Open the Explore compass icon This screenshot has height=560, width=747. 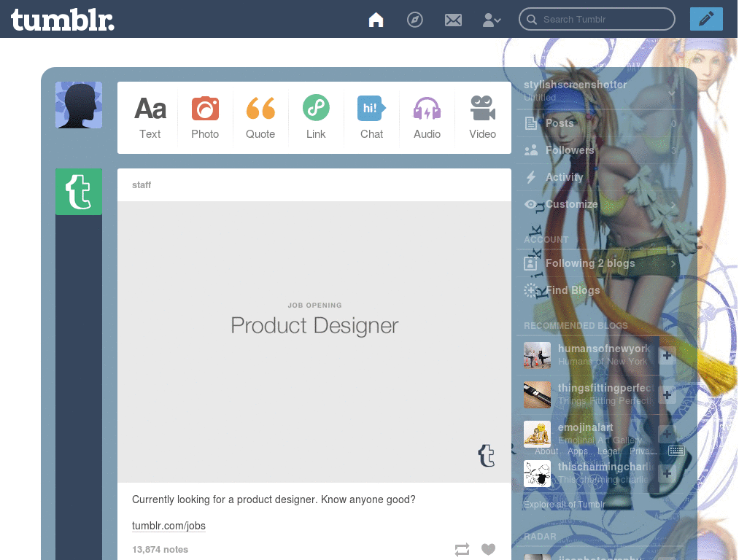(x=414, y=20)
